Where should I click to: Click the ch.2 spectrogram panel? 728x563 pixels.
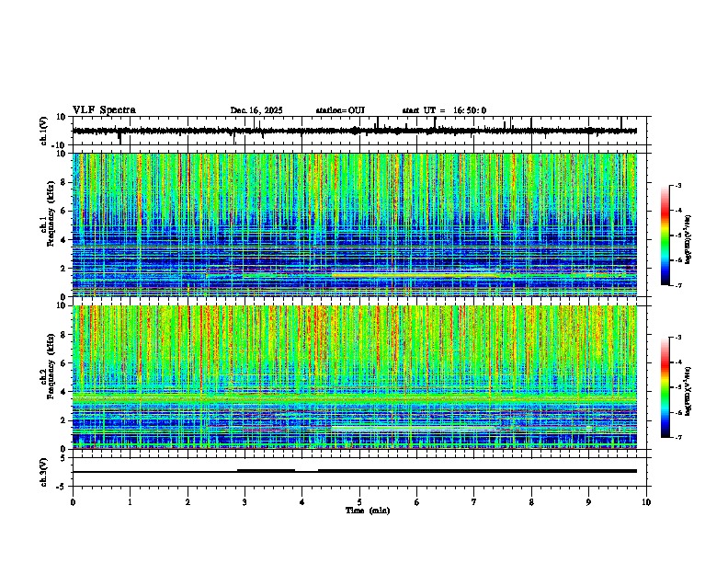coord(355,377)
